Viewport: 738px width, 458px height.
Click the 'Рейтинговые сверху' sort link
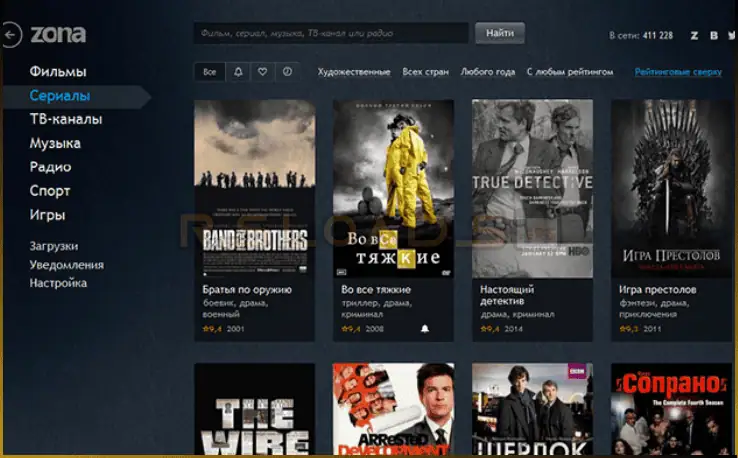pos(677,72)
